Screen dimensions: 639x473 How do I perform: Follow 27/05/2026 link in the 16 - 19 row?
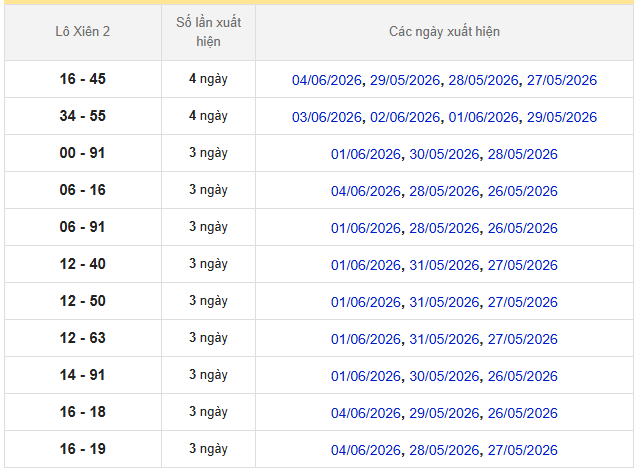pyautogui.click(x=523, y=451)
